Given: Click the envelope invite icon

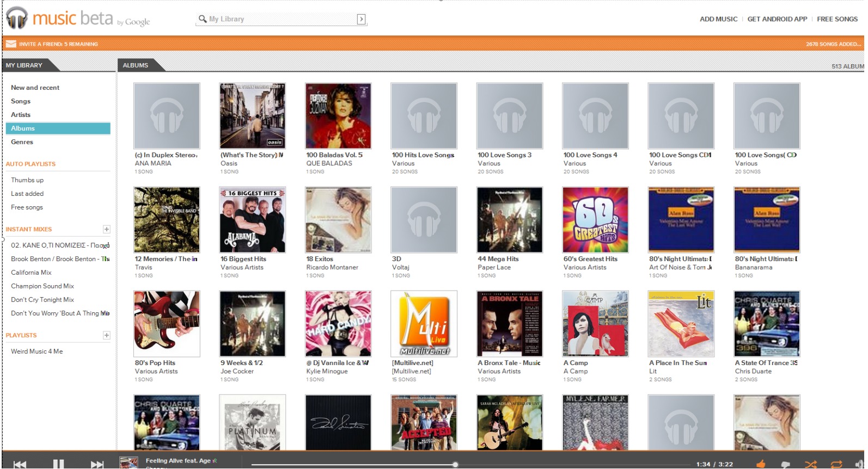Looking at the screenshot, I should pos(11,44).
